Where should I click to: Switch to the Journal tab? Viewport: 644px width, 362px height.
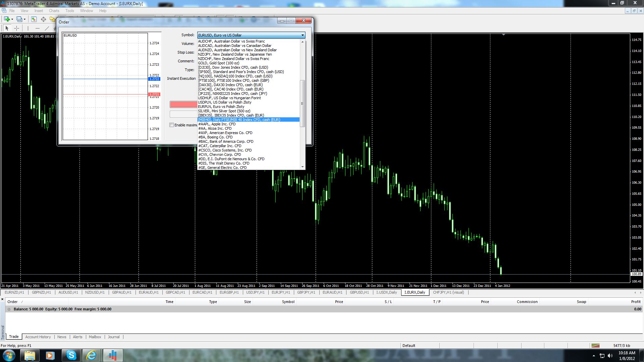114,337
